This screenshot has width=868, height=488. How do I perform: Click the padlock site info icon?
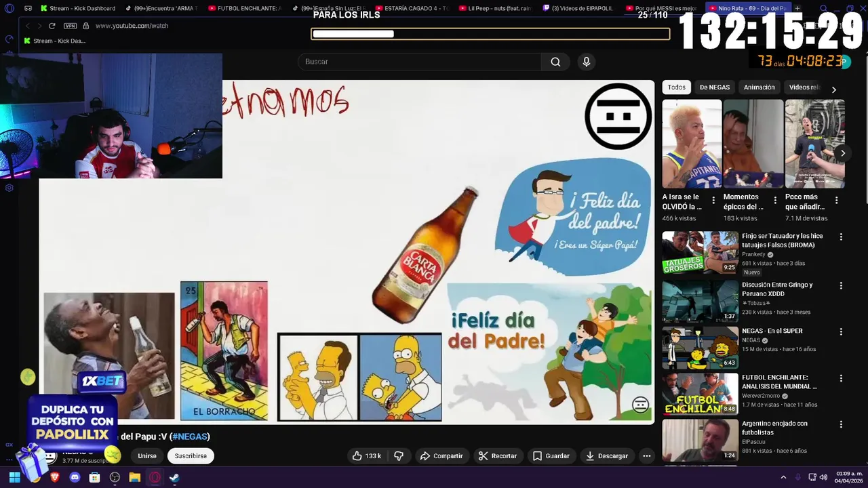click(85, 26)
